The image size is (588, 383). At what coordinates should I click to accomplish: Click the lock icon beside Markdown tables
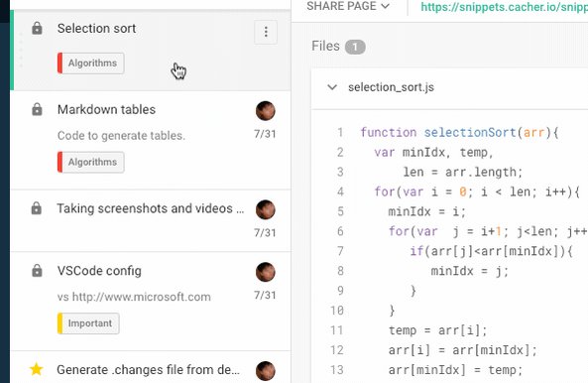[37, 109]
